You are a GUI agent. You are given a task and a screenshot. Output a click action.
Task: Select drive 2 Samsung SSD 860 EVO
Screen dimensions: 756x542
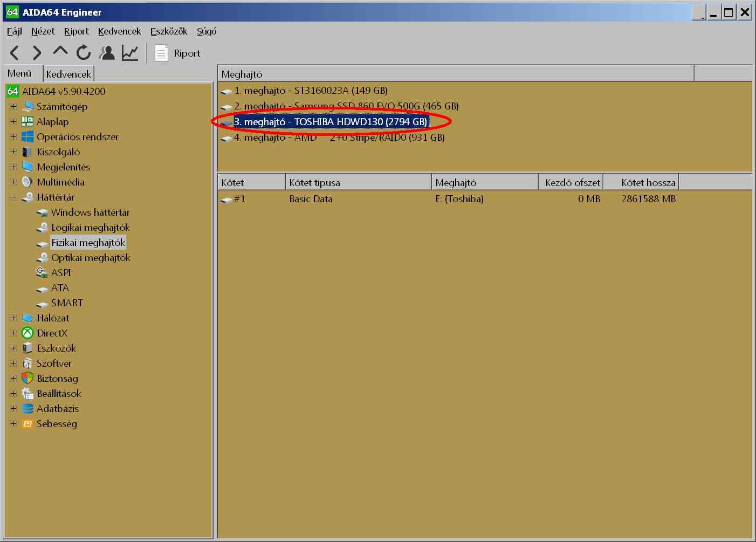[346, 106]
